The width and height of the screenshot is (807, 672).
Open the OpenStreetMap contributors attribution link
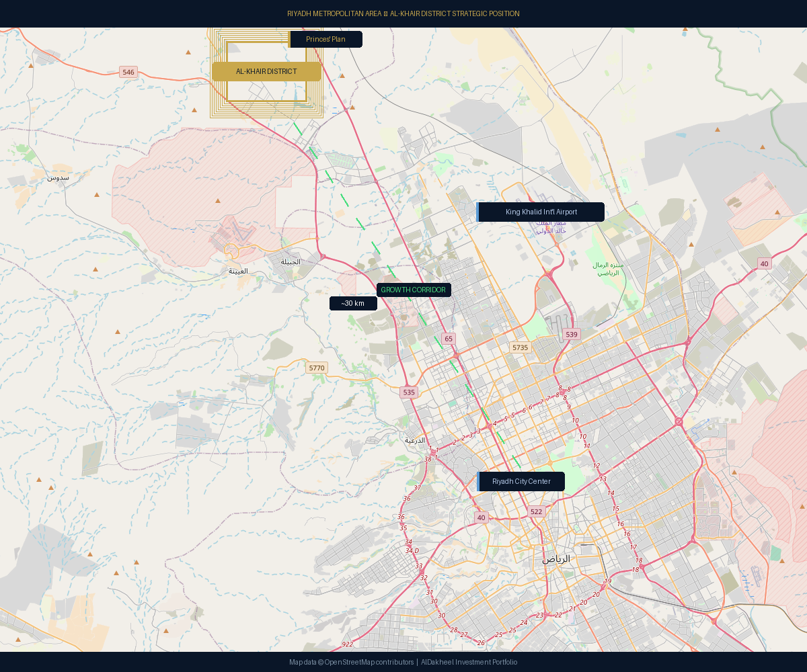pos(367,661)
